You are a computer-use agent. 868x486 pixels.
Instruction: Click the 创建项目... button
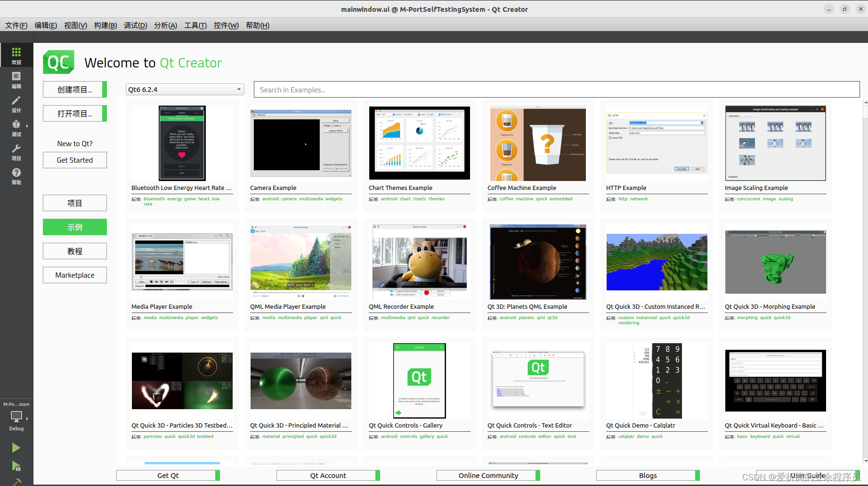click(75, 90)
